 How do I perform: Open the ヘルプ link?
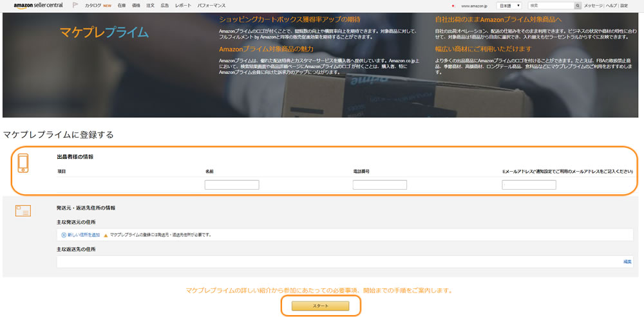[612, 6]
